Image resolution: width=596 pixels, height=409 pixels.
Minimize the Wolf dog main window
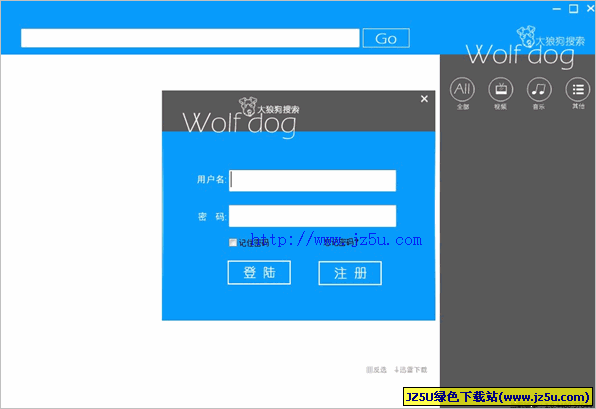pos(557,9)
